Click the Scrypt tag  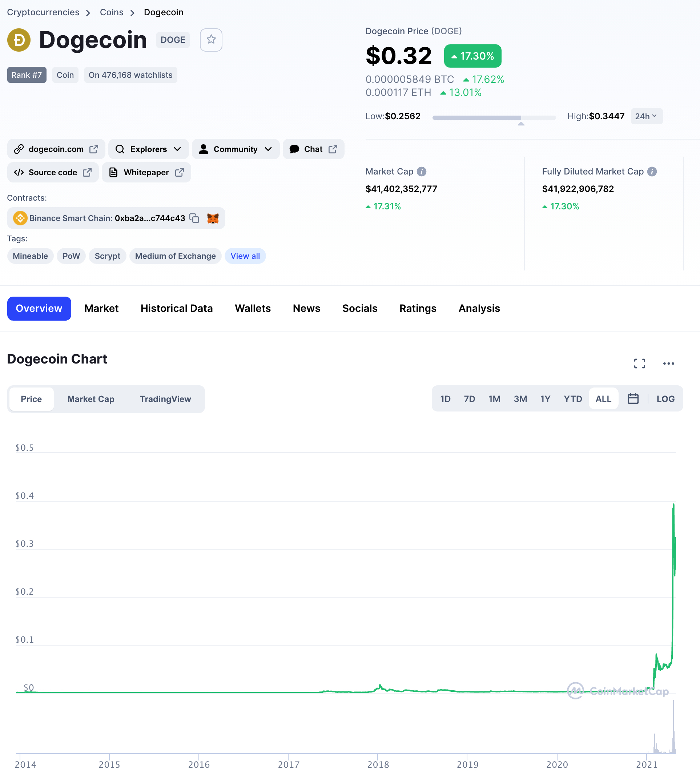point(107,256)
